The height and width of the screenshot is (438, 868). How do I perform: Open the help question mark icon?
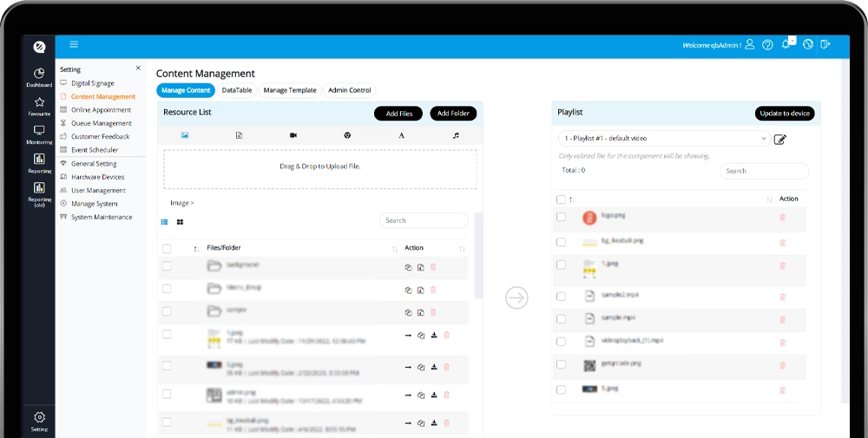click(767, 45)
